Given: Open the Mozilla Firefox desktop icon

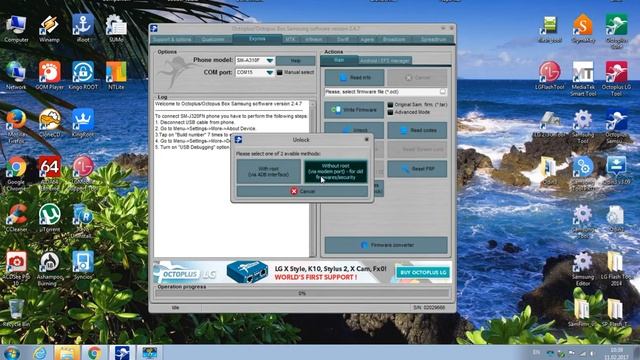Looking at the screenshot, I should pos(16,126).
